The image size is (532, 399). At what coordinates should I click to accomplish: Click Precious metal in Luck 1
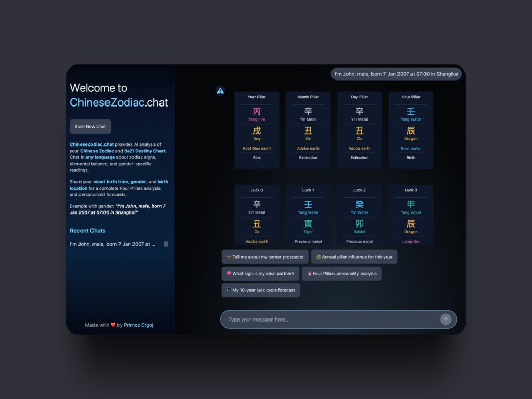click(308, 241)
